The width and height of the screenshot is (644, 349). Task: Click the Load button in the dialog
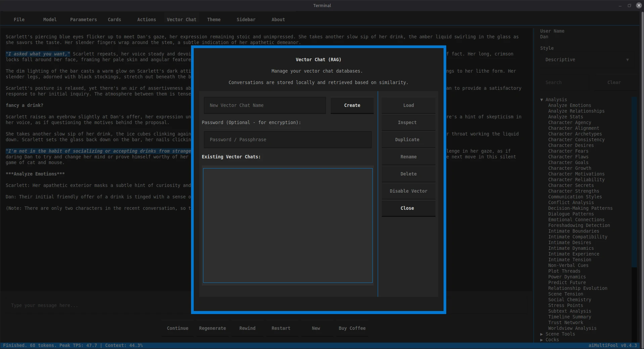(408, 105)
